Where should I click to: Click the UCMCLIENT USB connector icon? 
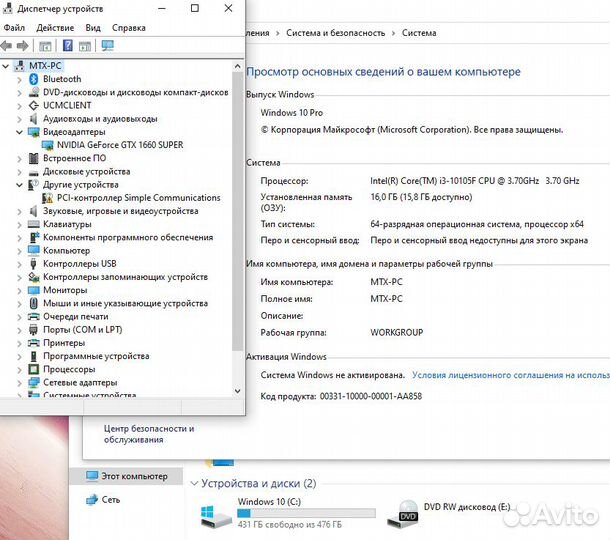coord(34,105)
